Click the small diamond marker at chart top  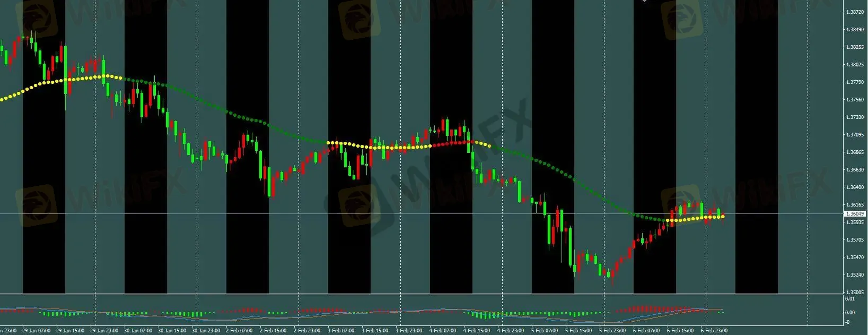point(644,1)
